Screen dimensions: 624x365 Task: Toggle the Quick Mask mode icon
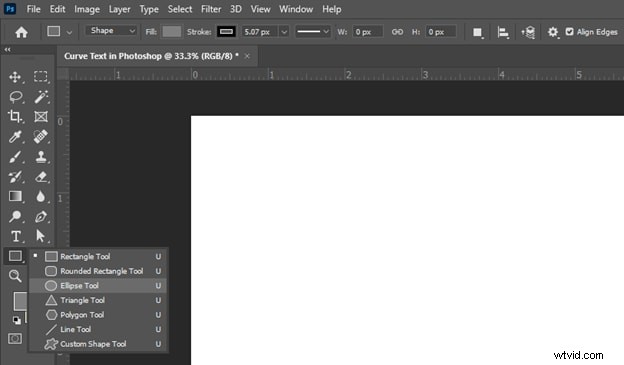[15, 339]
